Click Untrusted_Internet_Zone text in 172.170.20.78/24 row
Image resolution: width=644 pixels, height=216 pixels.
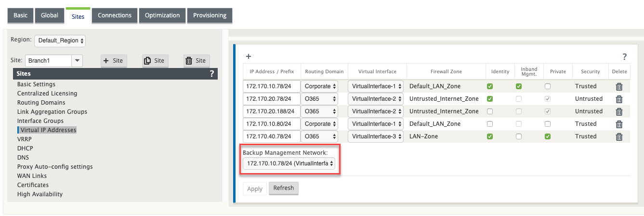pyautogui.click(x=444, y=99)
